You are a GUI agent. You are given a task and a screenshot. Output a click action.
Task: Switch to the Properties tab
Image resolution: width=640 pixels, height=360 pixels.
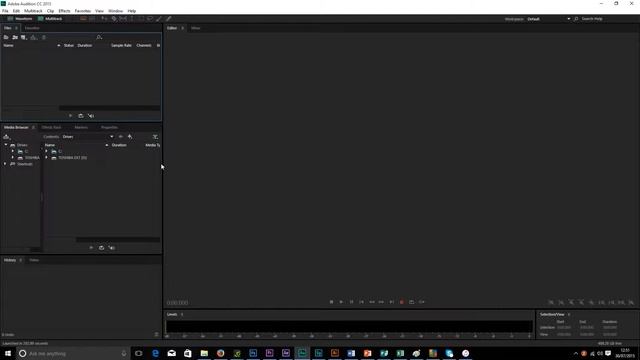[x=109, y=127]
